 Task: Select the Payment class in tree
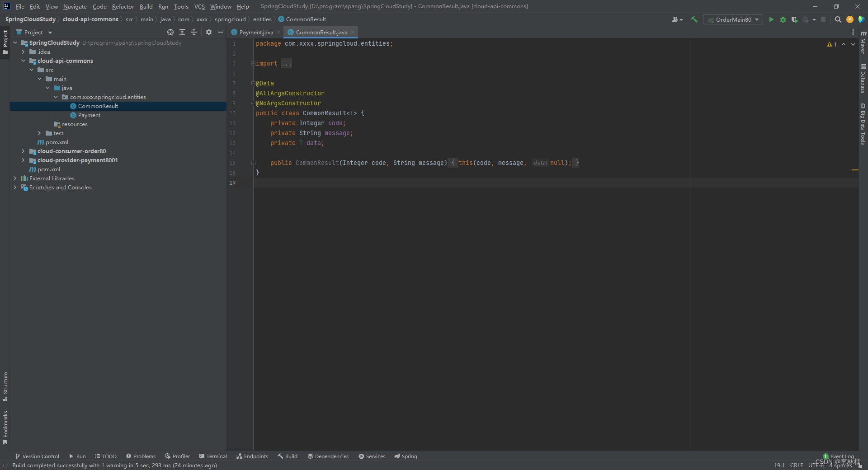[89, 115]
